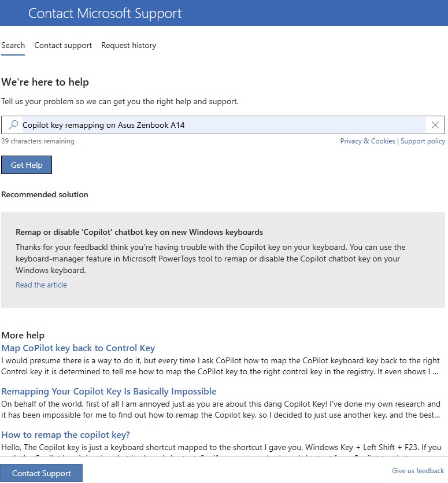Open the Support policy link
This screenshot has width=448, height=483.
tap(423, 141)
